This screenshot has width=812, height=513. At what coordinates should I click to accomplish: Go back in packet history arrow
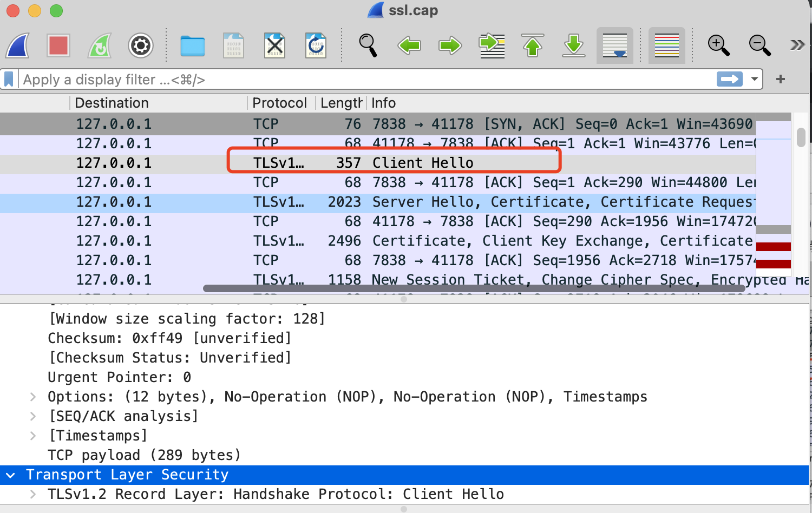(x=409, y=45)
